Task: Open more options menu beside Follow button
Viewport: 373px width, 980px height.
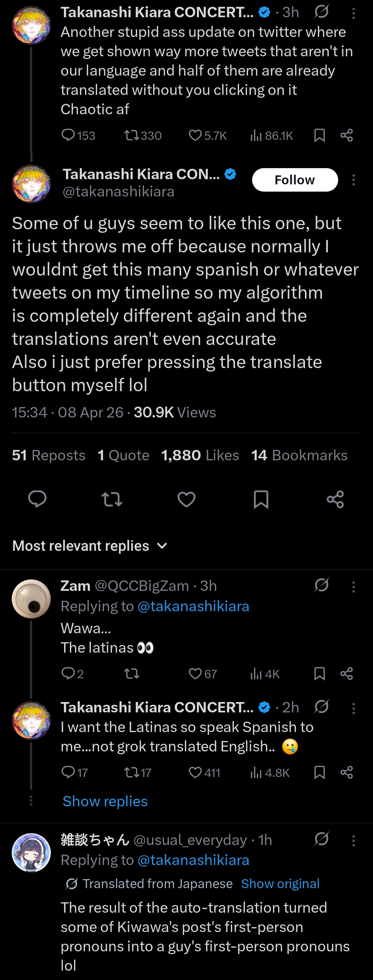Action: point(354,180)
